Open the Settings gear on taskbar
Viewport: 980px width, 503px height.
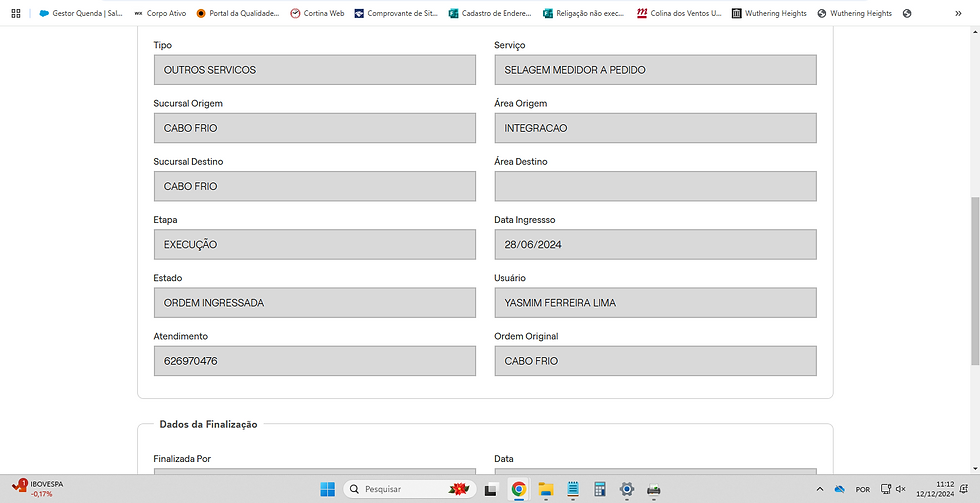pos(627,489)
